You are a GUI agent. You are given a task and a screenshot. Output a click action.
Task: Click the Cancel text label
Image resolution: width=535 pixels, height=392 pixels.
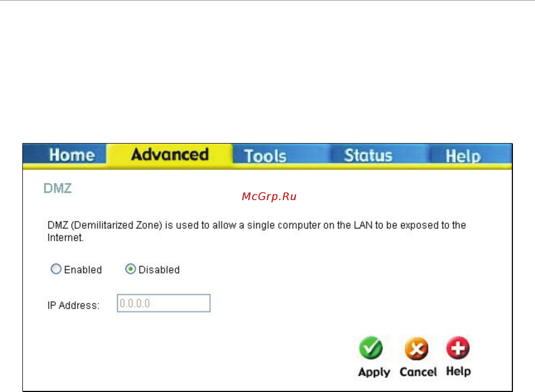418,372
